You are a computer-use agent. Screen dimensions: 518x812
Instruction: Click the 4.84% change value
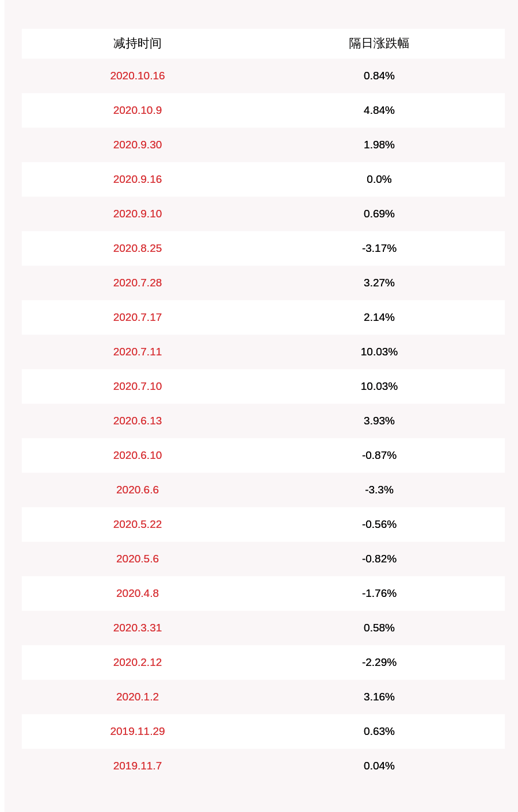click(x=379, y=110)
